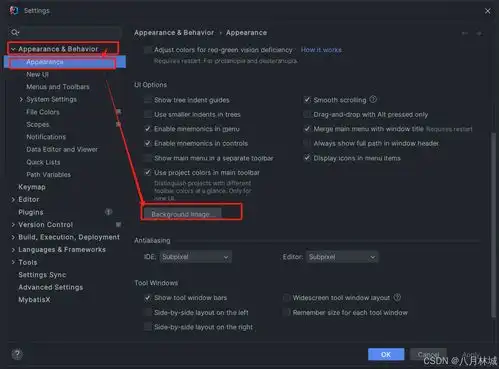
Task: Click the Scopes project-level icon
Action: tap(118, 124)
